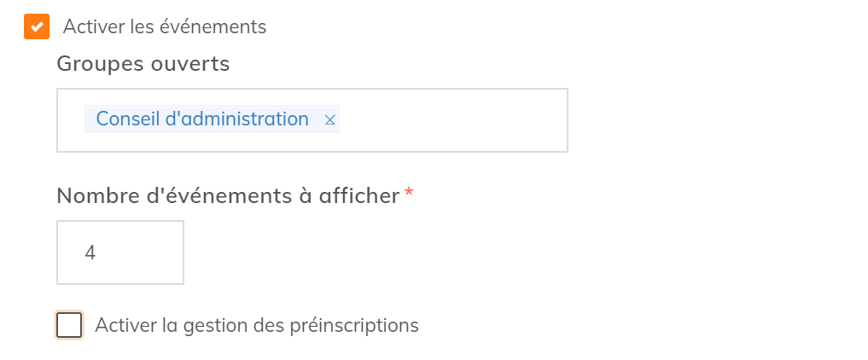Viewport: 868px width, 360px height.
Task: Click the word "ouverts" in the heading
Action: point(195,64)
